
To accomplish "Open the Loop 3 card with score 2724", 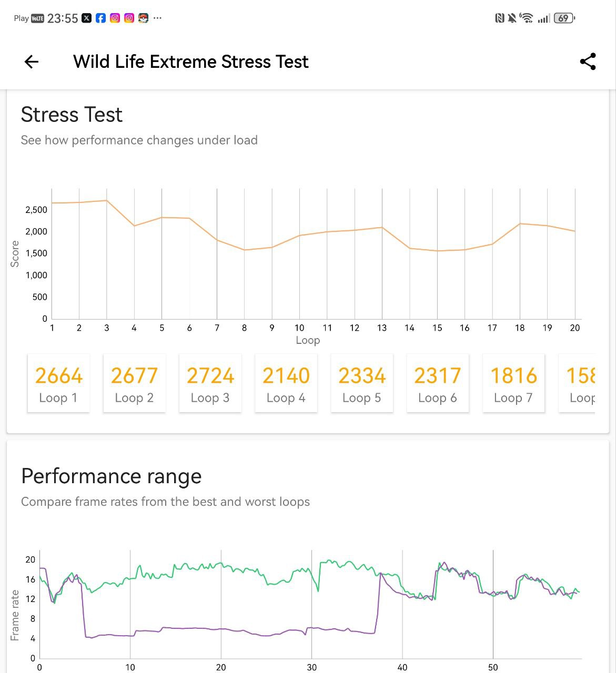I will (210, 383).
